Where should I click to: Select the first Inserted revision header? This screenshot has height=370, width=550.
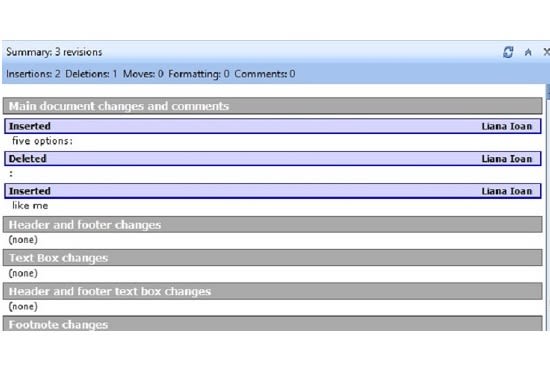273,126
